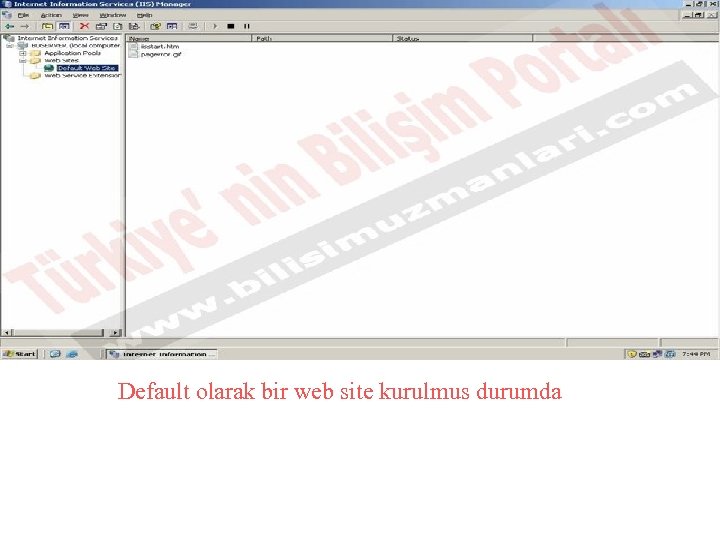Select the local computer tree node
Image resolution: width=720 pixels, height=540 pixels.
(x=75, y=45)
